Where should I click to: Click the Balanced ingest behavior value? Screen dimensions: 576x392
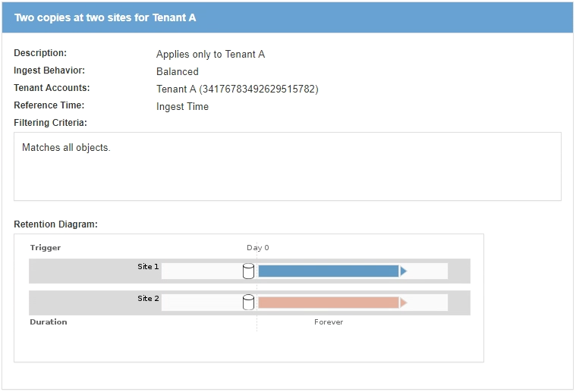(178, 72)
